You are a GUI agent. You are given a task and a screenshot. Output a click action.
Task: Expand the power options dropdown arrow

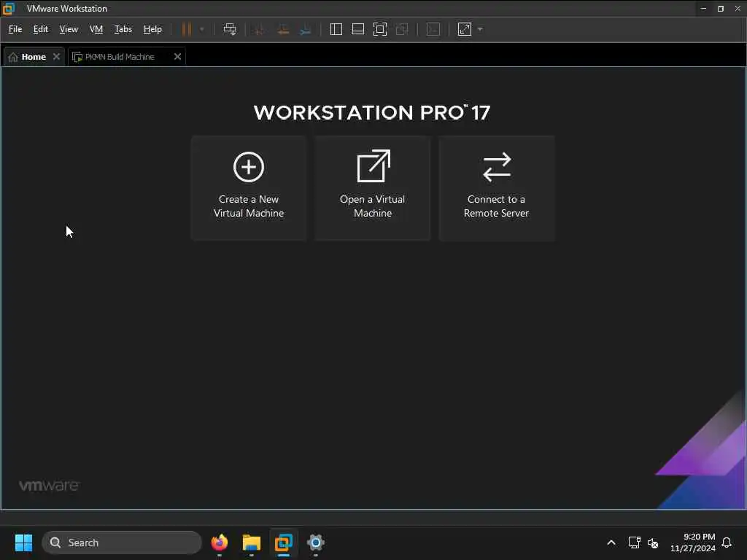[x=202, y=29]
